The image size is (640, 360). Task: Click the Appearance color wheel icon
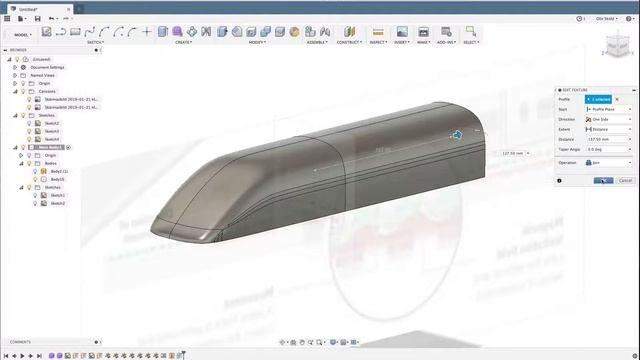click(x=294, y=32)
